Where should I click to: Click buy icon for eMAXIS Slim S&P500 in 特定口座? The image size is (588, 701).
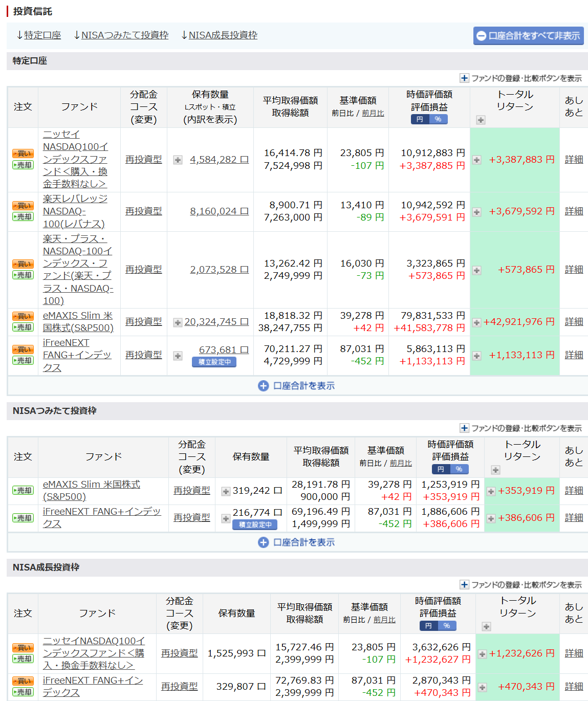23,316
